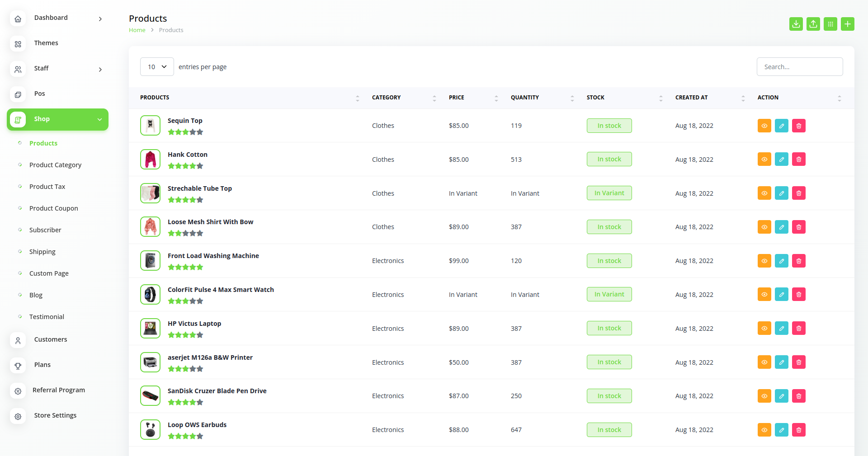Viewport: 868px width, 456px height.
Task: Click the Home breadcrumb link
Action: (137, 30)
